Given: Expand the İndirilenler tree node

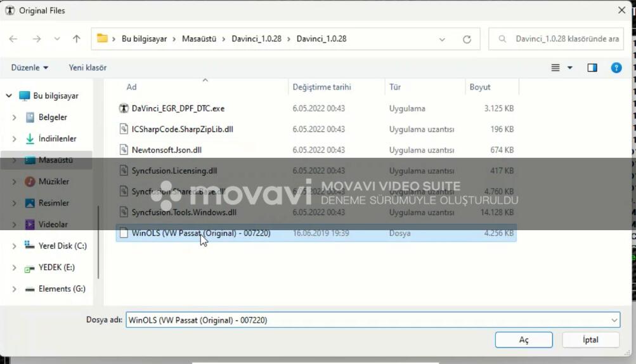Looking at the screenshot, I should (14, 139).
